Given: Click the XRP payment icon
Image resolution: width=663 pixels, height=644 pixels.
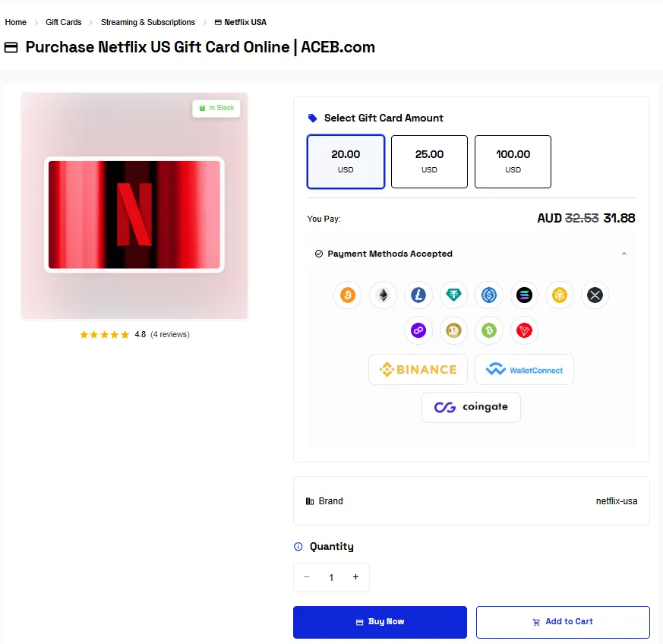Looking at the screenshot, I should click(x=595, y=295).
